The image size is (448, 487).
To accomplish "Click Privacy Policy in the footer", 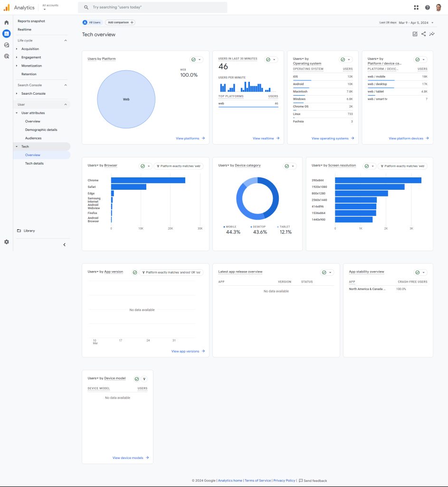I will click(284, 480).
